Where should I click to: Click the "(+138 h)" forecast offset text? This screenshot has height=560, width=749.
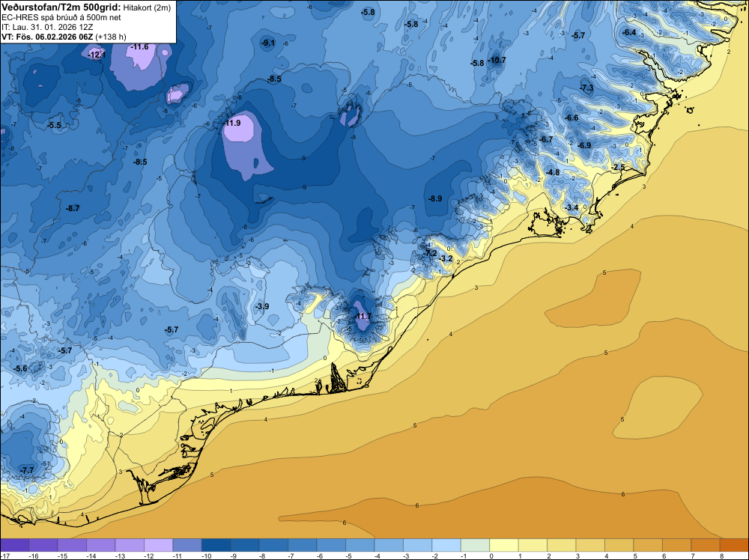pyautogui.click(x=111, y=37)
